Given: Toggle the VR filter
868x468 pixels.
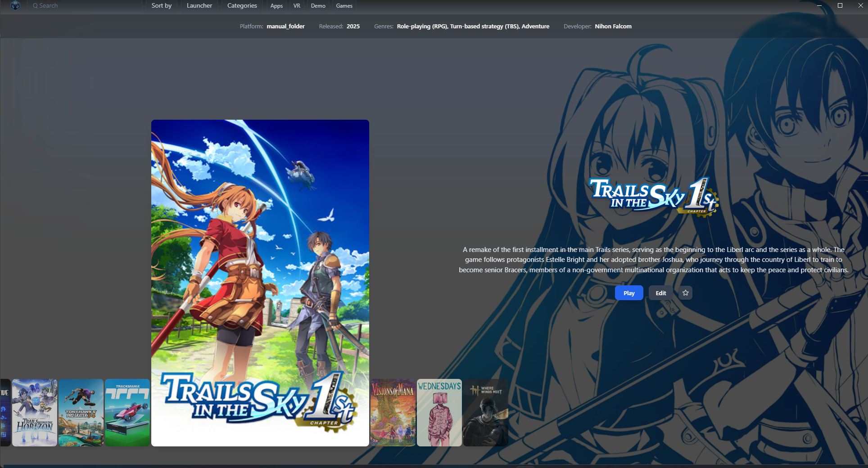Looking at the screenshot, I should tap(297, 6).
